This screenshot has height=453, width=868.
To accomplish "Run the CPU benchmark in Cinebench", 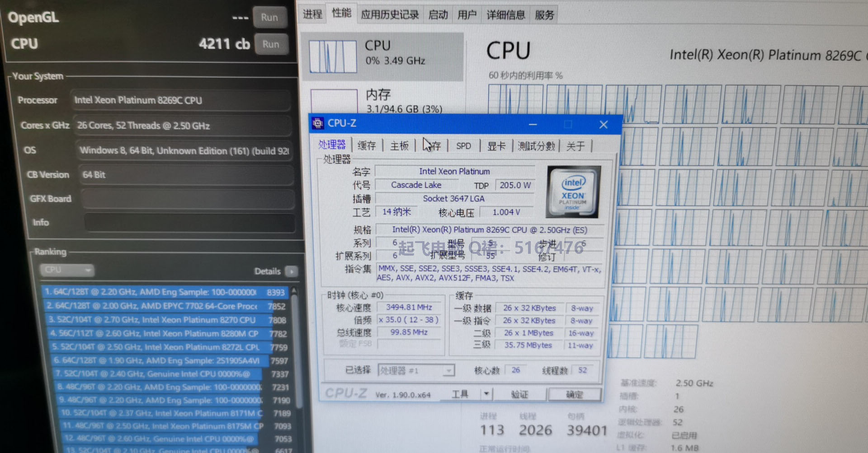I will click(271, 44).
